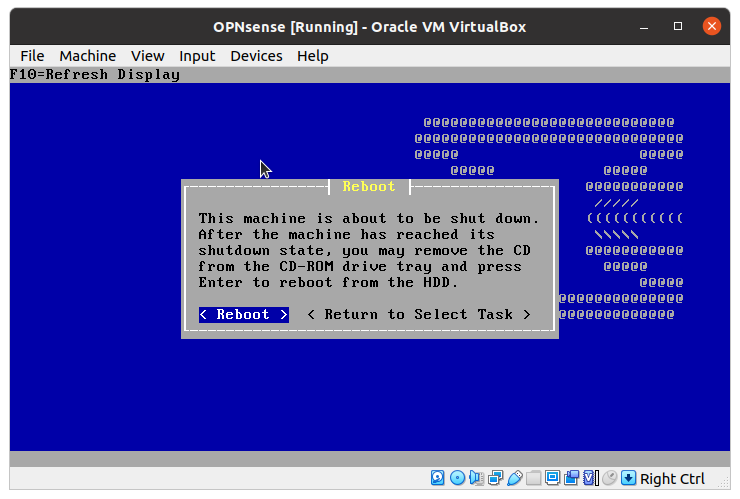Click the window resize grip in status bar
This screenshot has width=740, height=499.
click(723, 482)
